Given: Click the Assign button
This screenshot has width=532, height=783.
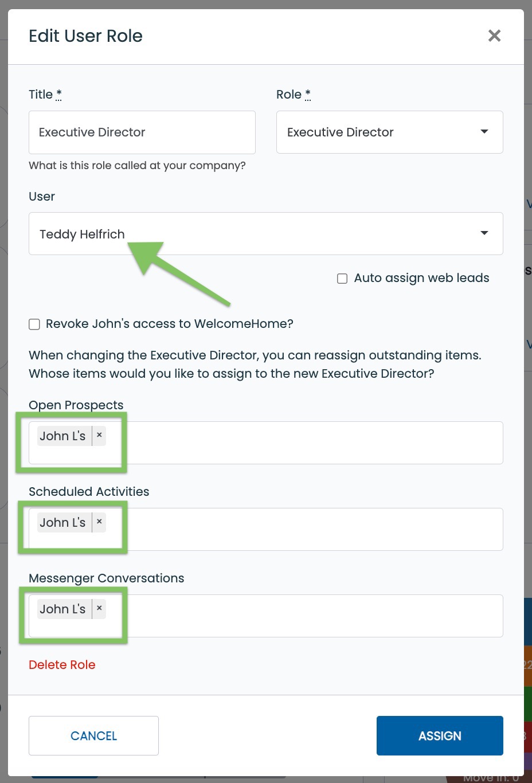Looking at the screenshot, I should pyautogui.click(x=440, y=735).
